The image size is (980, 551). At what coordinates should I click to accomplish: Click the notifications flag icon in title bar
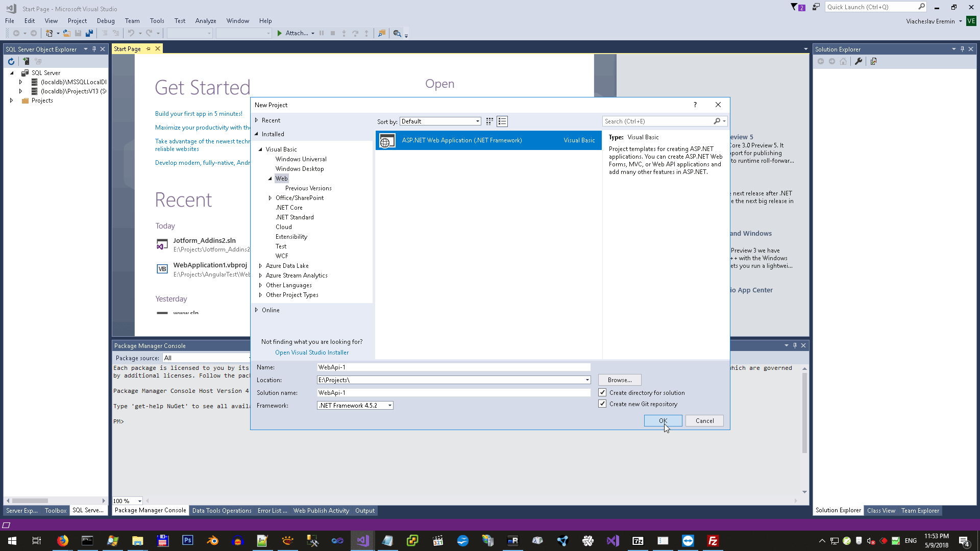click(795, 7)
